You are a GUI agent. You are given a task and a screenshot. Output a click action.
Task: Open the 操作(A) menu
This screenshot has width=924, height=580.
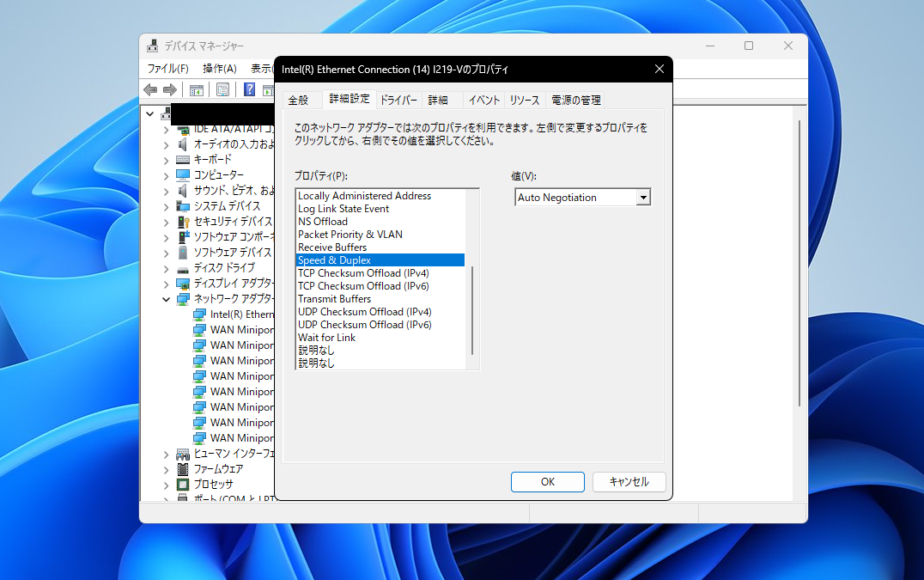tap(220, 69)
